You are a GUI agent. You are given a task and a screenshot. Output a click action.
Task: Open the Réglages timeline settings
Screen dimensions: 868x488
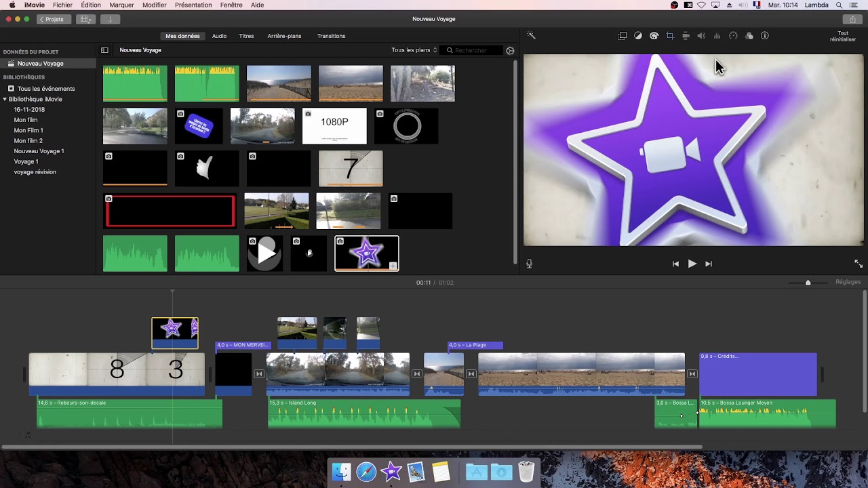[x=848, y=282]
